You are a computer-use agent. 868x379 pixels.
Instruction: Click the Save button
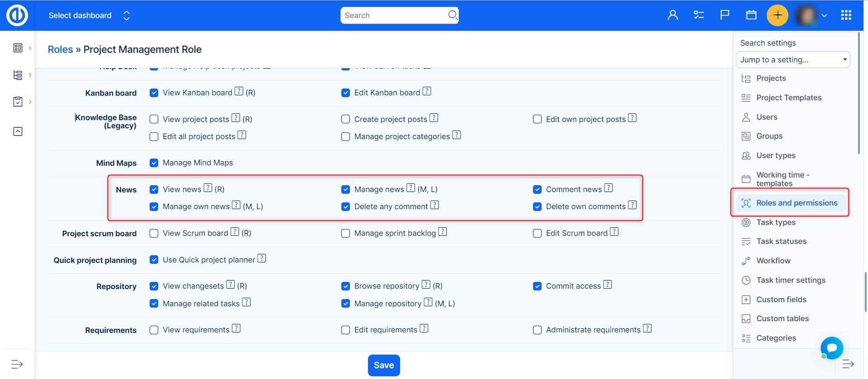click(384, 365)
